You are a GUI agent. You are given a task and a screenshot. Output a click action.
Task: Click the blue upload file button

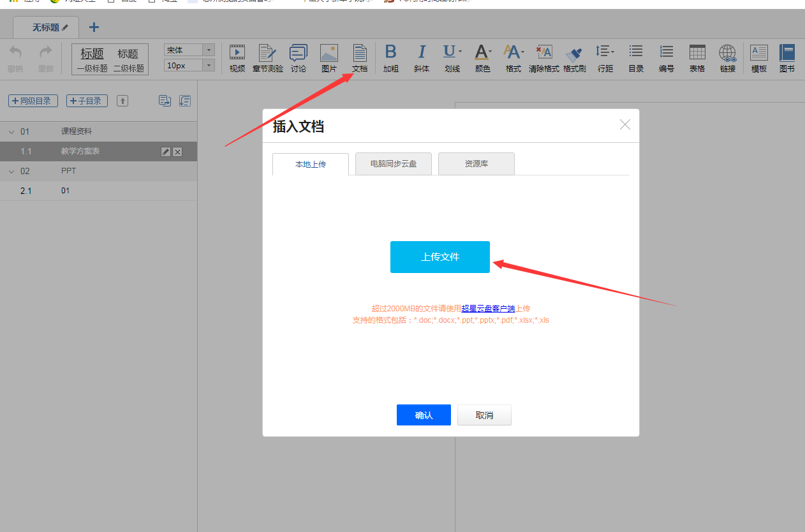440,257
